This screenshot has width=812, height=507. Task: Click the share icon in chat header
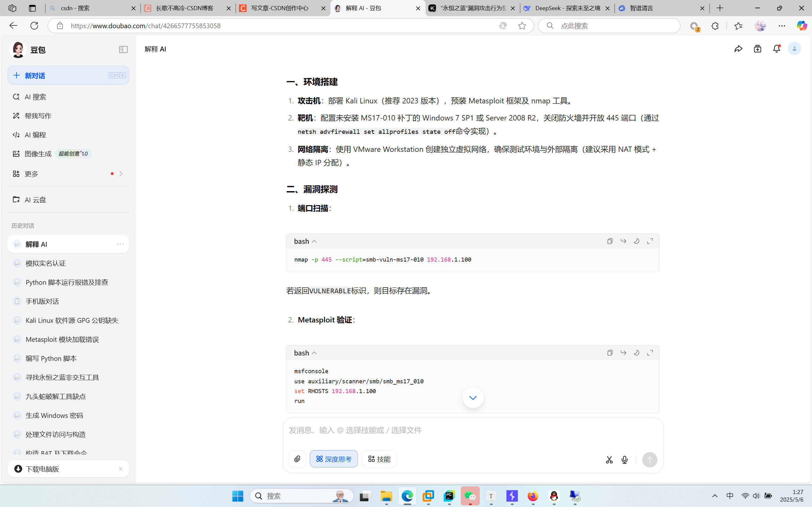click(x=738, y=49)
